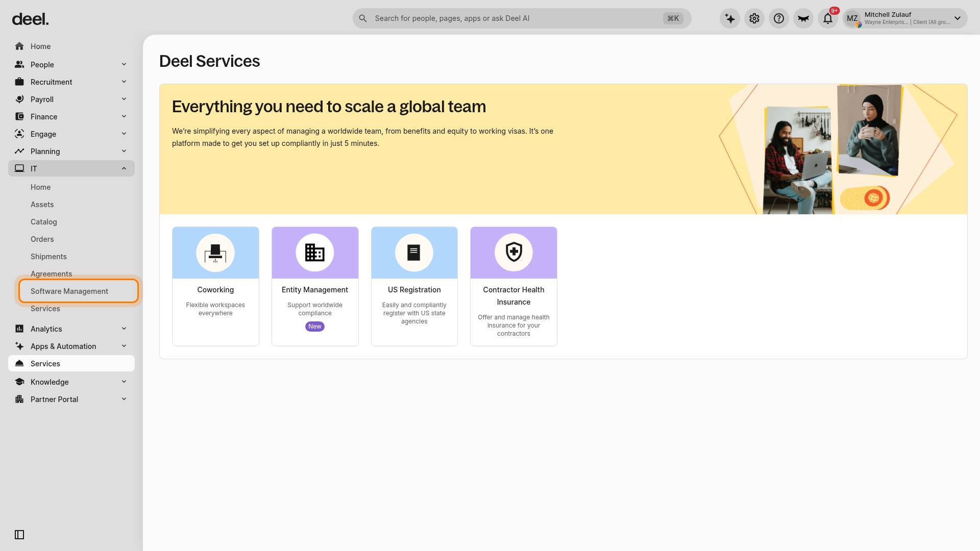Screen dimensions: 980x551
Task: Click the Deel logo
Action: pos(30,19)
